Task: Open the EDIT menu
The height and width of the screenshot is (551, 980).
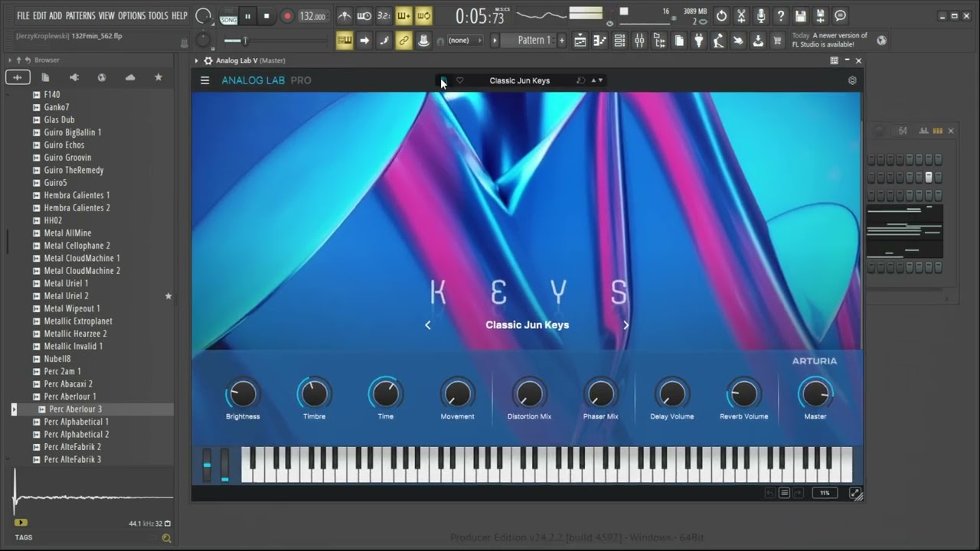Action: pos(39,16)
